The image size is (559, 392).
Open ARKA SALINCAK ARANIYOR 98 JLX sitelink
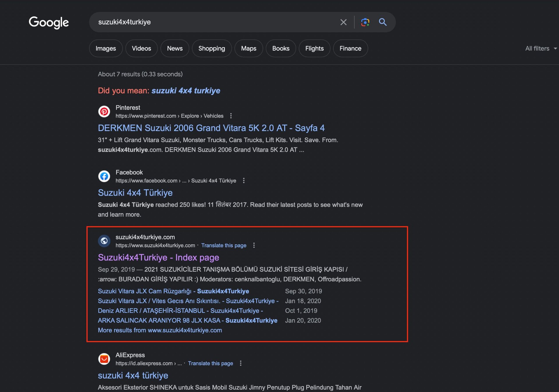(x=187, y=320)
